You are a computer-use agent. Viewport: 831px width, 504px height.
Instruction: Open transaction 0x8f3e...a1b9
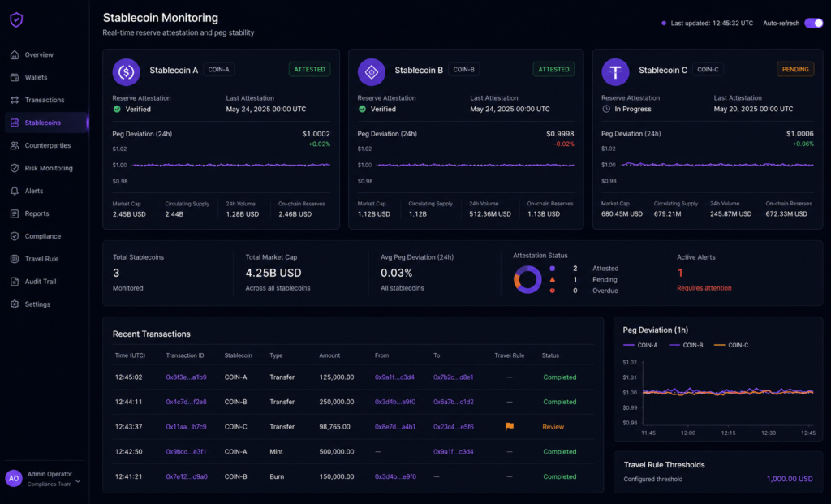click(186, 377)
